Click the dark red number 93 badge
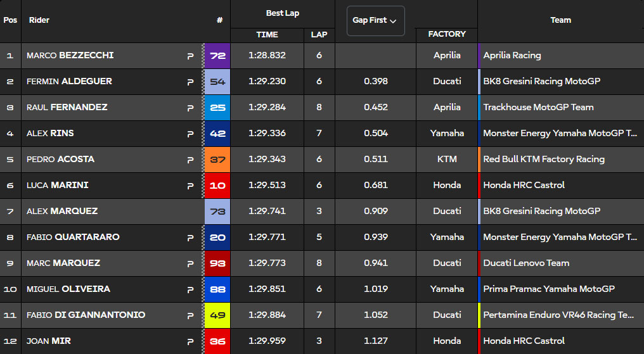Viewport: 644px width, 354px height. 217,263
